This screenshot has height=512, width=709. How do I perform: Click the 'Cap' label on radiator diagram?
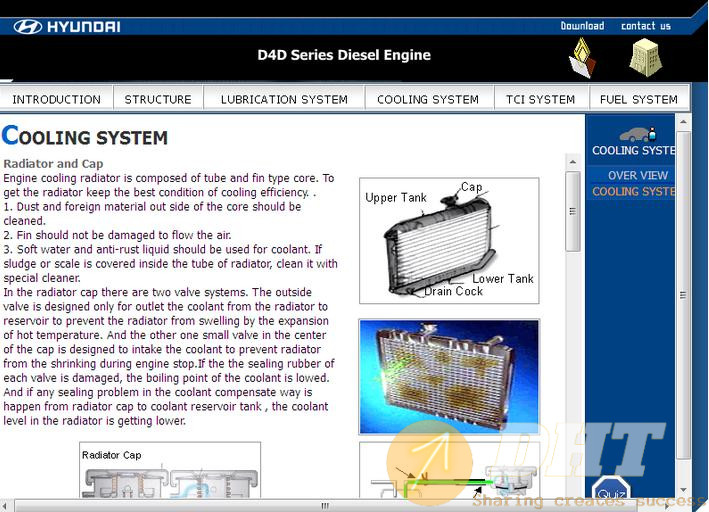point(472,187)
